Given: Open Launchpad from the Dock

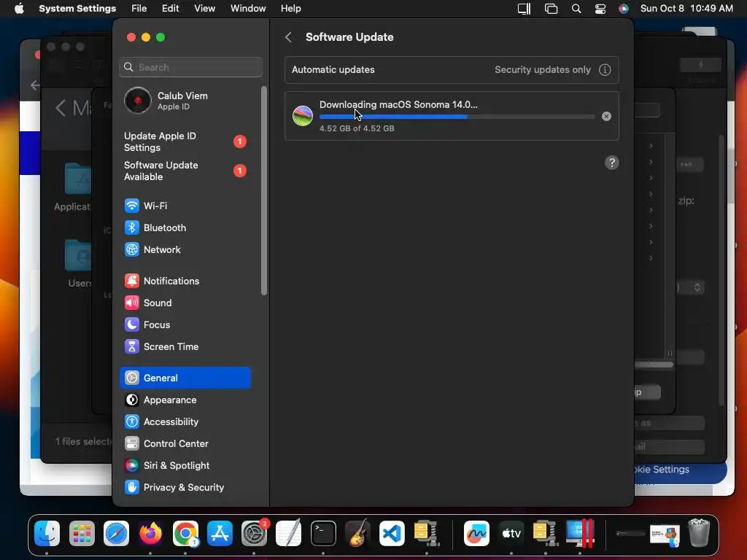Looking at the screenshot, I should tap(82, 533).
